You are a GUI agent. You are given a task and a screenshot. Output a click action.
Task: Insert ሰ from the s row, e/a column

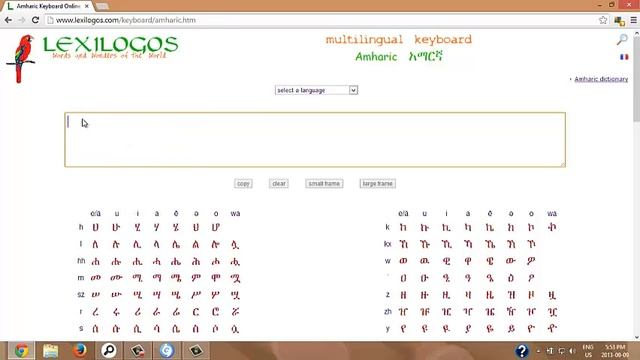point(96,329)
